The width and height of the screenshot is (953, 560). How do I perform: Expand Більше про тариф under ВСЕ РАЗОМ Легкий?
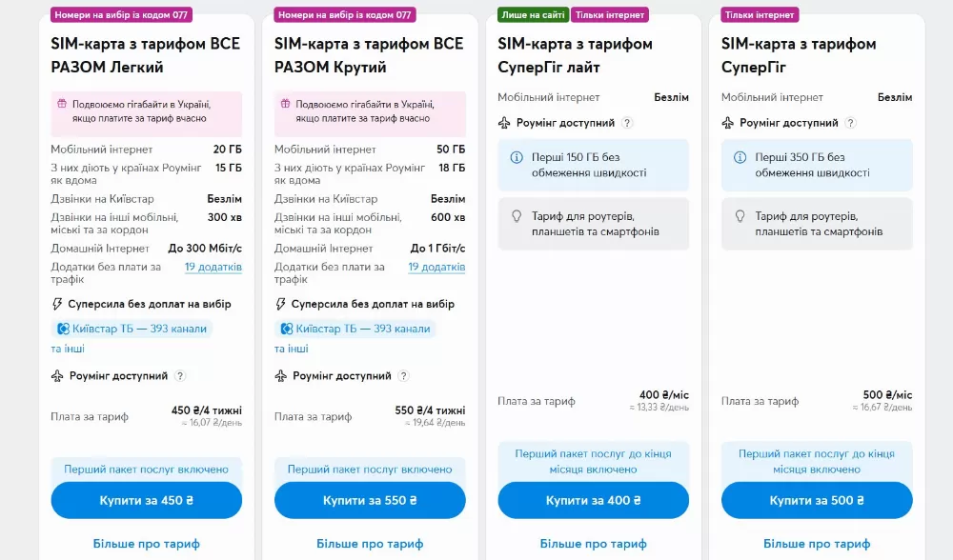pos(147,544)
